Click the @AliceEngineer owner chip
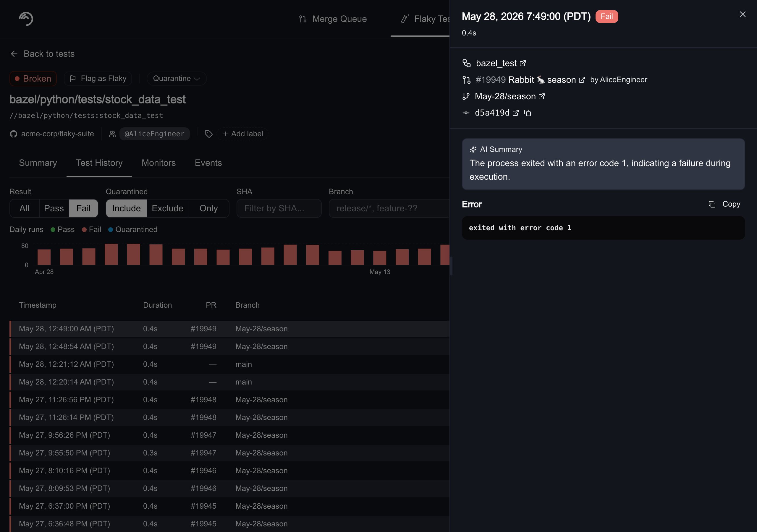This screenshot has width=757, height=532. [x=154, y=134]
